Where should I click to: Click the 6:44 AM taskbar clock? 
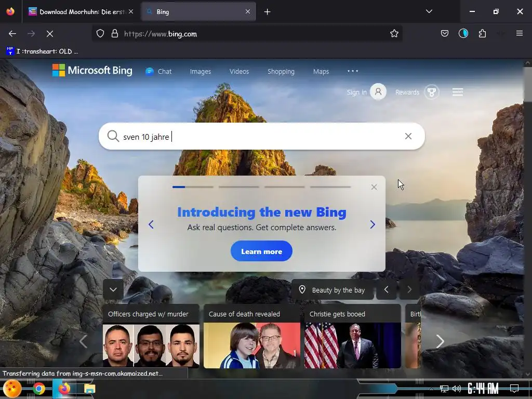[x=483, y=389]
